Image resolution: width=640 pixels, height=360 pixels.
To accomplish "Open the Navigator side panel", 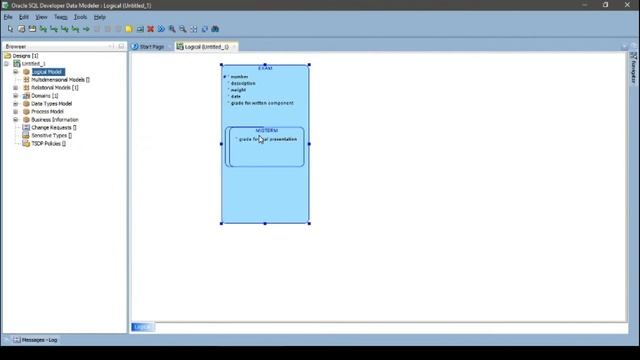I will tap(633, 68).
